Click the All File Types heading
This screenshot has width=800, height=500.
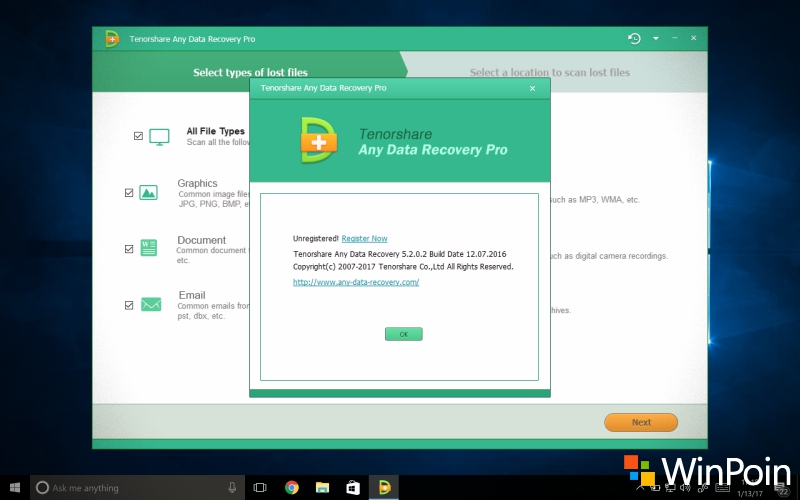[x=215, y=131]
